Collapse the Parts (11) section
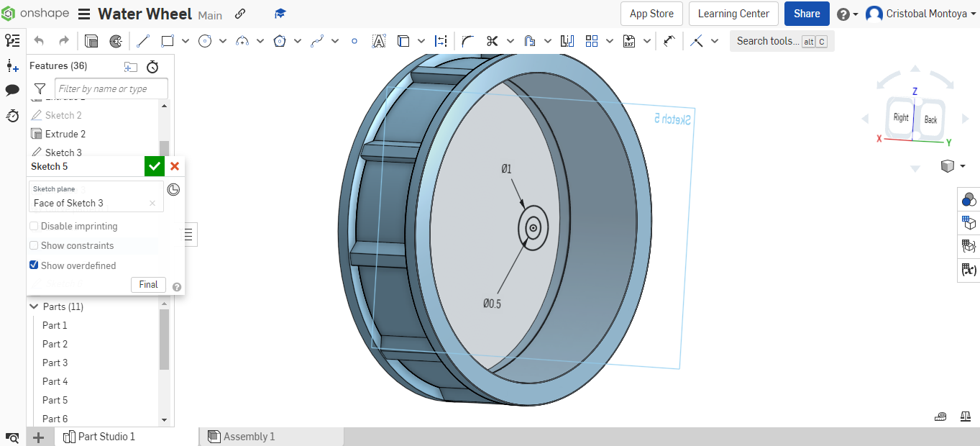The image size is (980, 446). coord(33,306)
